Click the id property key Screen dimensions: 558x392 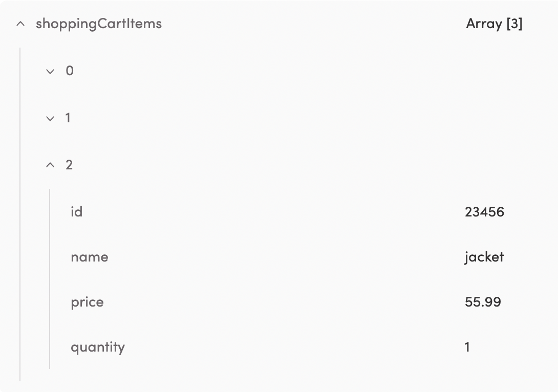[x=76, y=212]
